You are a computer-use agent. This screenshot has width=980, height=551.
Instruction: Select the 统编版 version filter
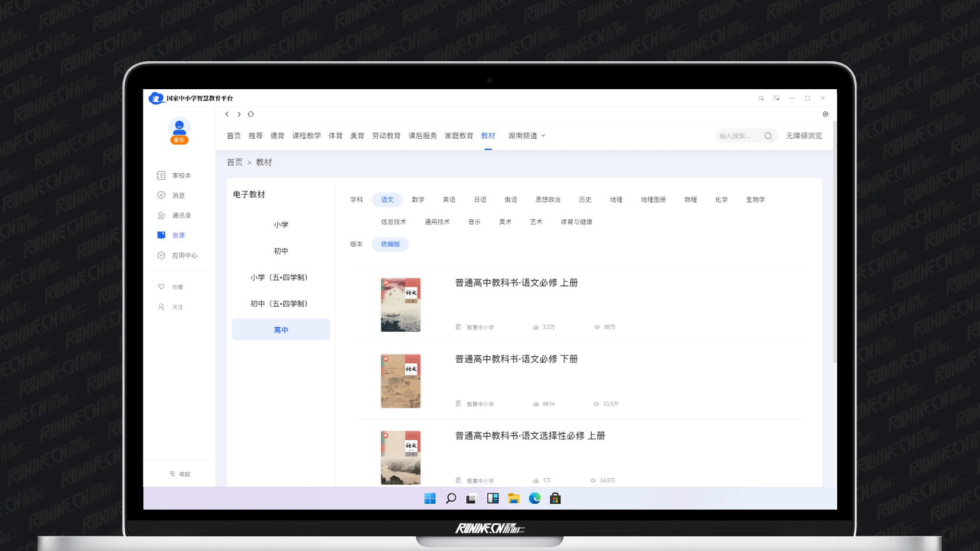pos(391,244)
